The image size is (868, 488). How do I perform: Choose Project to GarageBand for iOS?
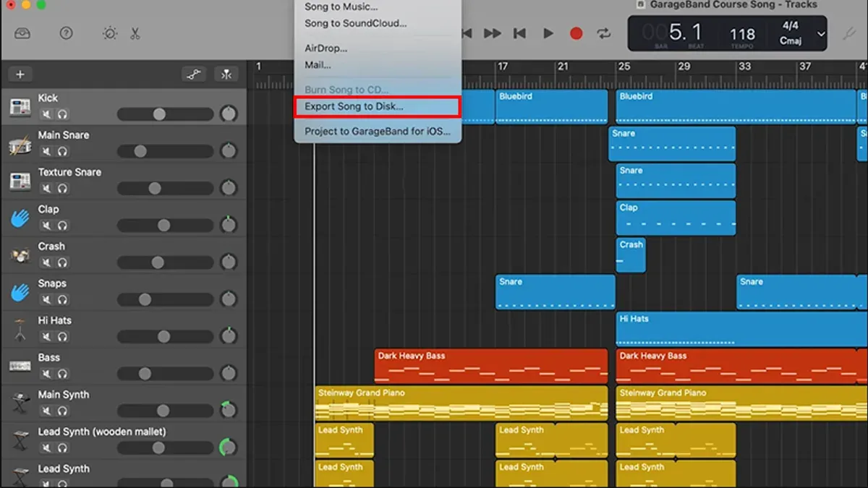pos(378,132)
